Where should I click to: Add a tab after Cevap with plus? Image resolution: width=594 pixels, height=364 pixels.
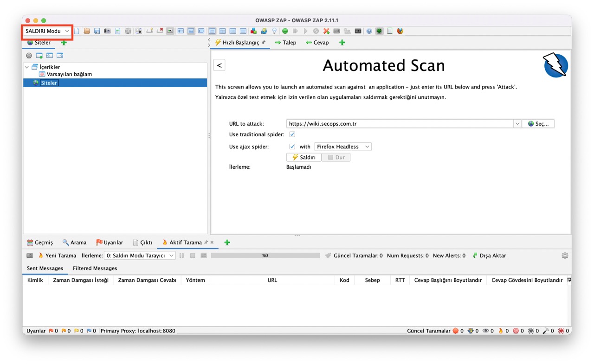pyautogui.click(x=342, y=43)
